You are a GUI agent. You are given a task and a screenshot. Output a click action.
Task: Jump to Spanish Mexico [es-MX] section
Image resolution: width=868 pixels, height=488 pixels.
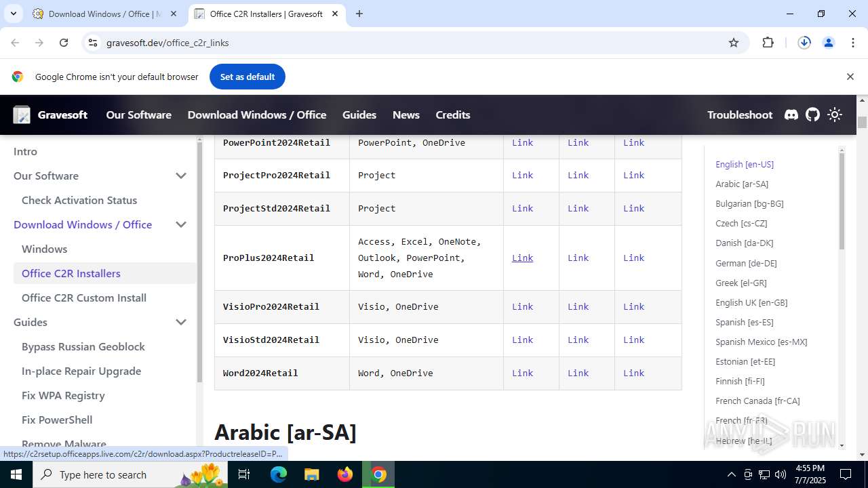762,342
